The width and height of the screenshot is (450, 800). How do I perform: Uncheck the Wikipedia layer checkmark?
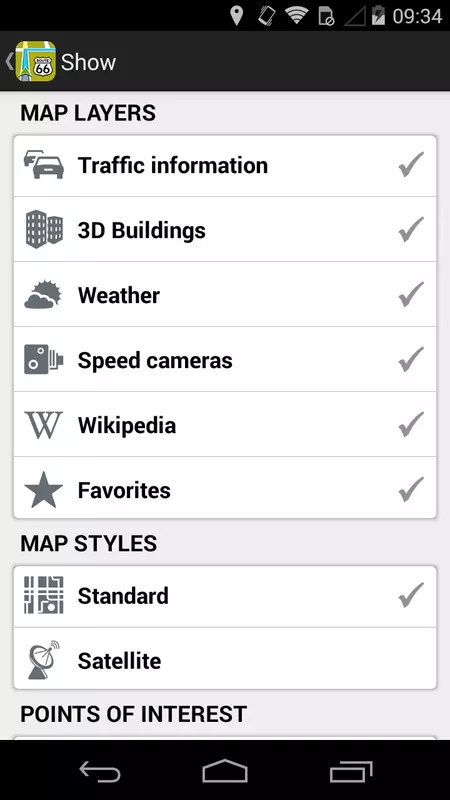(411, 424)
